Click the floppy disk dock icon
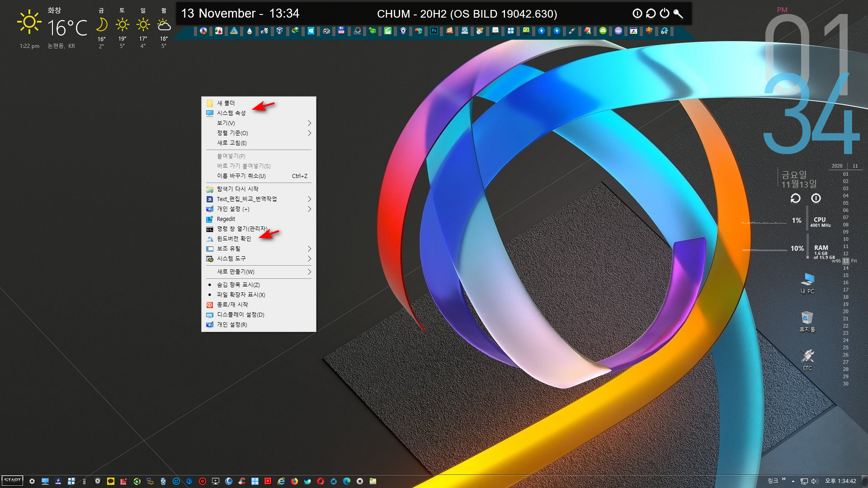868x488 pixels. 341,31
